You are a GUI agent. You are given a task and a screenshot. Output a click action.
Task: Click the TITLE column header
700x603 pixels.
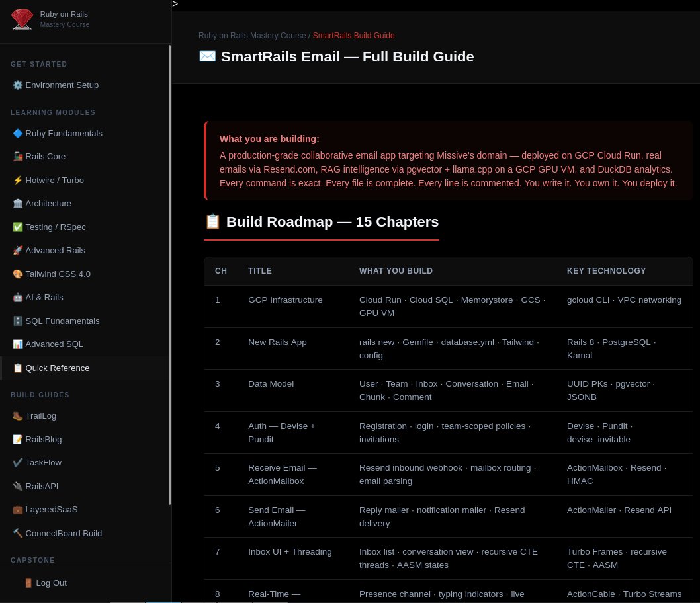coord(260,270)
